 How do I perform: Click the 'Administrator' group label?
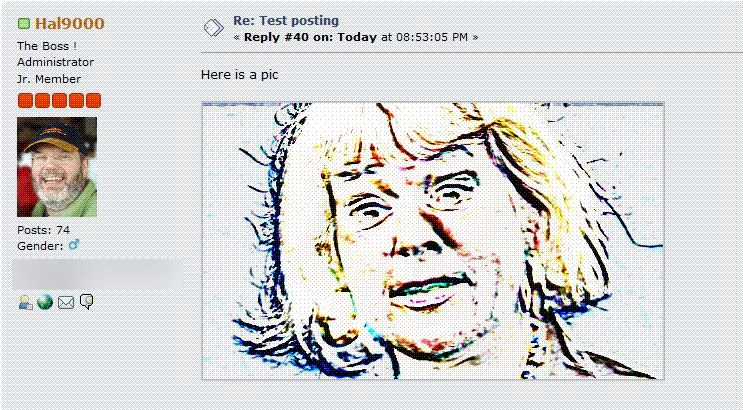55,62
